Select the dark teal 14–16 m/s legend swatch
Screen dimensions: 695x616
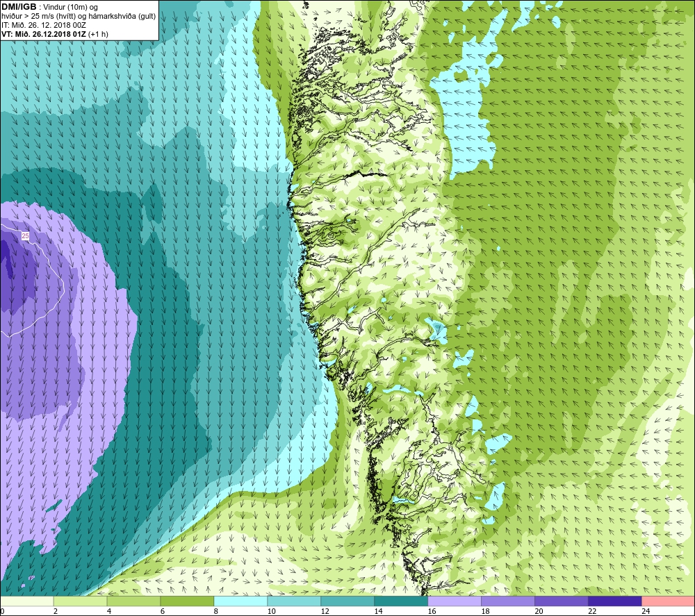click(401, 601)
